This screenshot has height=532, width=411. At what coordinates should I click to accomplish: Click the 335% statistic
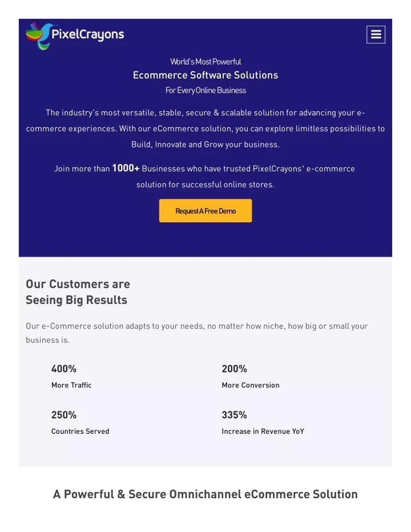click(x=234, y=415)
